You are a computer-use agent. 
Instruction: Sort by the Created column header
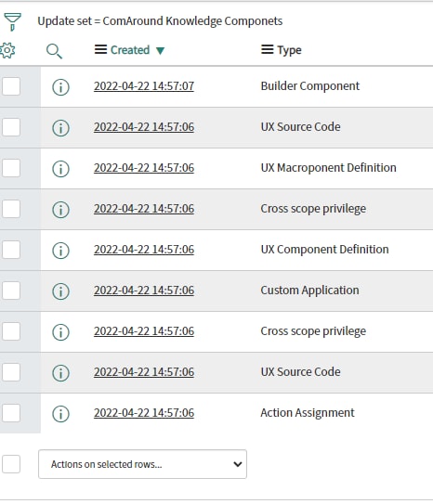point(130,50)
